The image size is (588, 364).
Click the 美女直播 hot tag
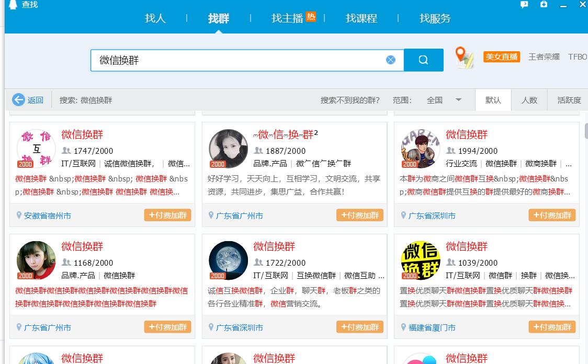[502, 56]
